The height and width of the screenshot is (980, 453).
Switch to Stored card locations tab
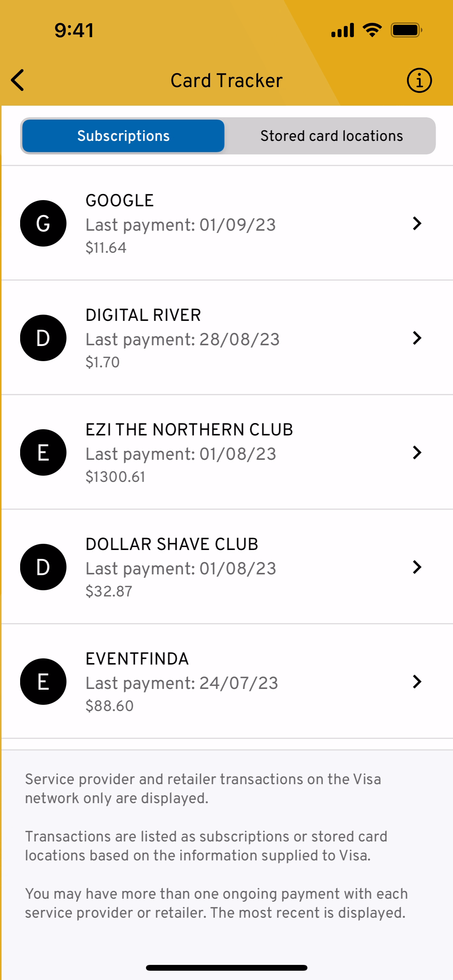[331, 136]
